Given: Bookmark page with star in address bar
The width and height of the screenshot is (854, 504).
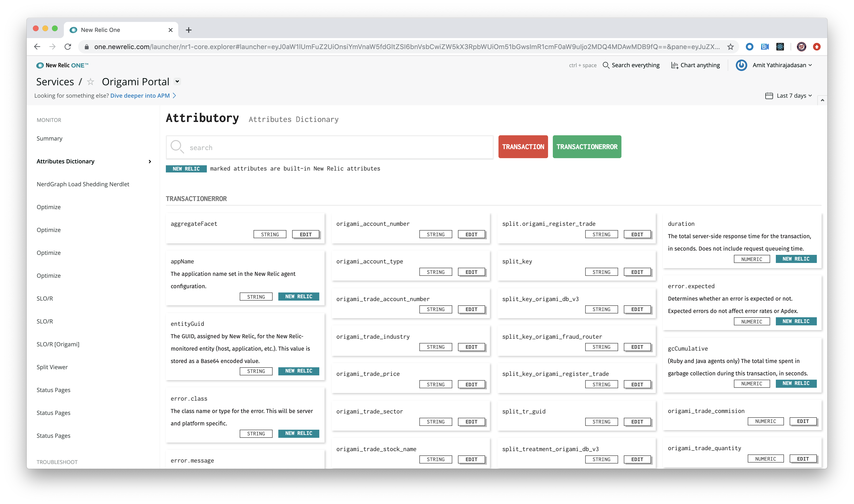Looking at the screenshot, I should point(730,47).
